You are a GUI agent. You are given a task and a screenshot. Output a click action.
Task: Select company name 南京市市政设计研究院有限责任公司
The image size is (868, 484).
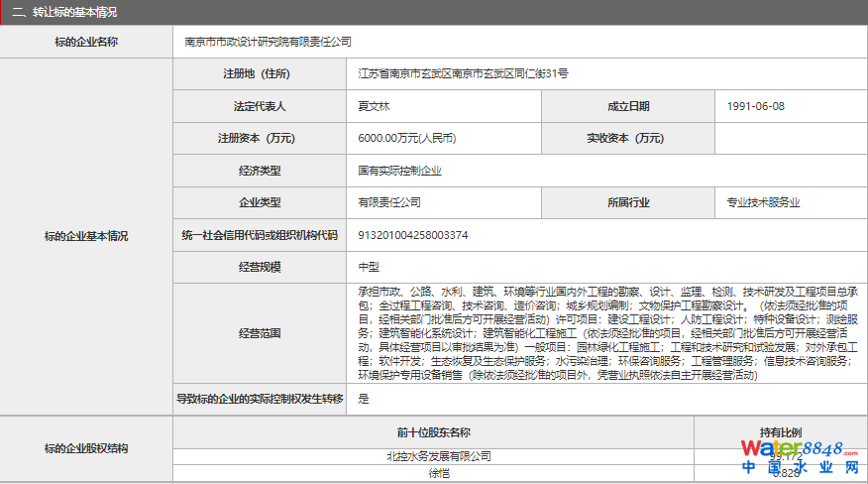pyautogui.click(x=269, y=42)
